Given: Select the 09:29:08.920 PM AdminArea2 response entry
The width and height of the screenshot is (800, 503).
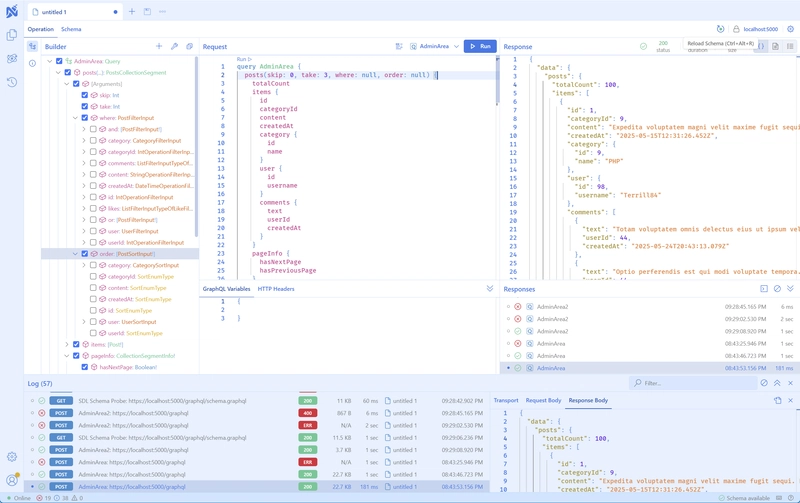Looking at the screenshot, I should click(x=648, y=331).
